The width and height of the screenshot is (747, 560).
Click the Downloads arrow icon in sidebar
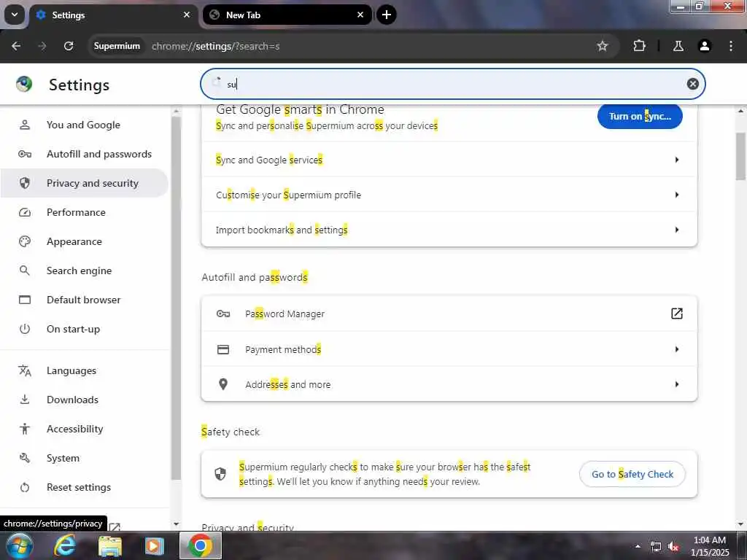click(x=25, y=400)
